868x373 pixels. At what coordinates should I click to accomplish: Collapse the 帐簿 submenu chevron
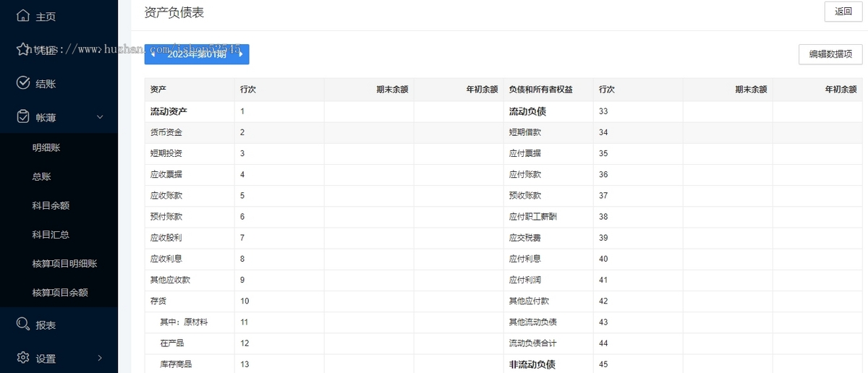(x=100, y=117)
